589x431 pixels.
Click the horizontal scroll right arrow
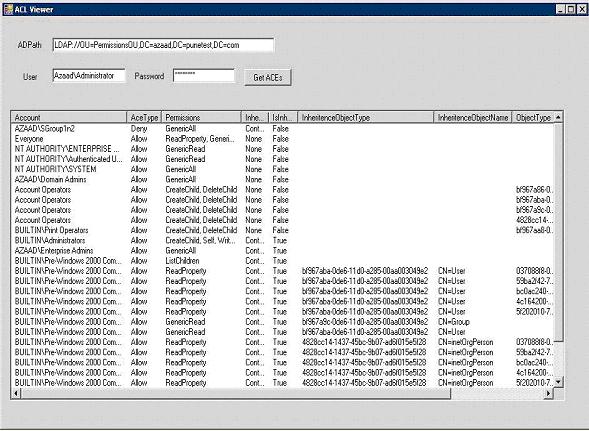548,393
